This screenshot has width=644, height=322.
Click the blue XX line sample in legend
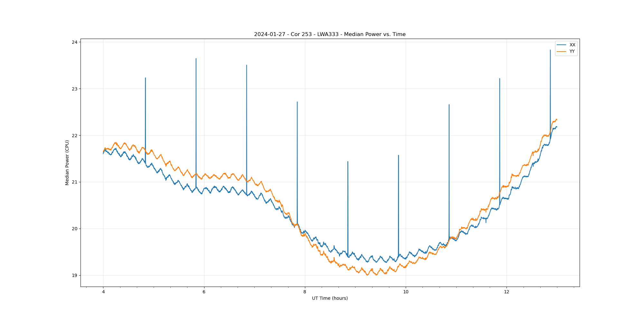tap(562, 45)
